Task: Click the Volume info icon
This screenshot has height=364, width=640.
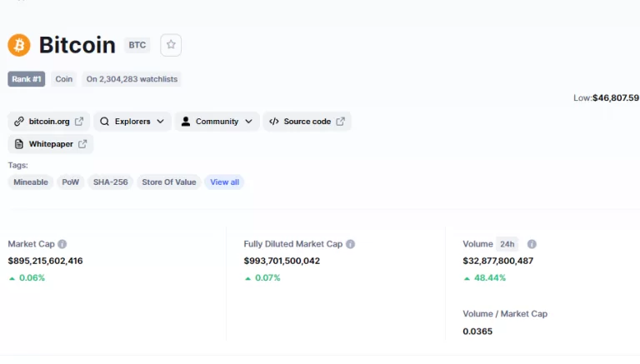Action: click(532, 244)
